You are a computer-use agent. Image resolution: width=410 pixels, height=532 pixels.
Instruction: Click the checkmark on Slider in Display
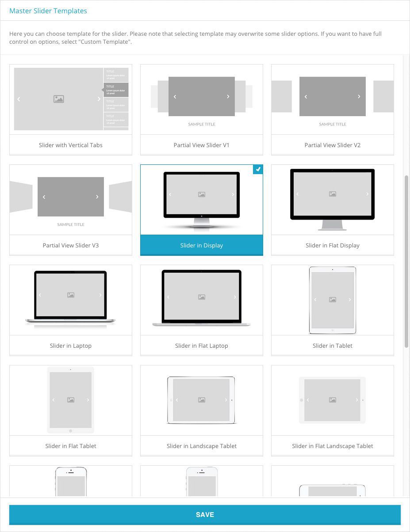258,169
